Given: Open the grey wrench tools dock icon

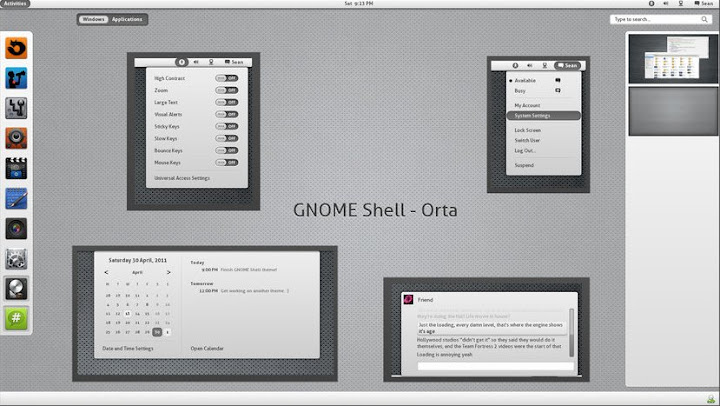Looking at the screenshot, I should (17, 108).
